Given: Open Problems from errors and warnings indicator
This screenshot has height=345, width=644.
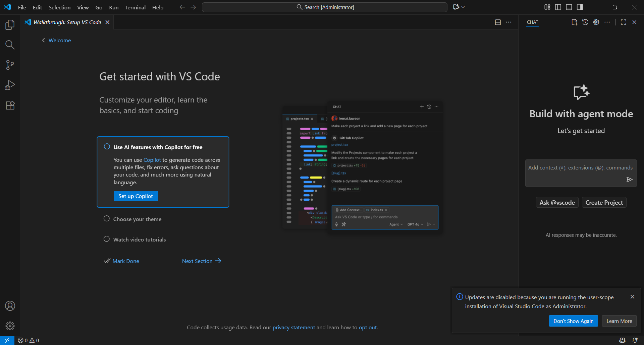Looking at the screenshot, I should (x=29, y=340).
